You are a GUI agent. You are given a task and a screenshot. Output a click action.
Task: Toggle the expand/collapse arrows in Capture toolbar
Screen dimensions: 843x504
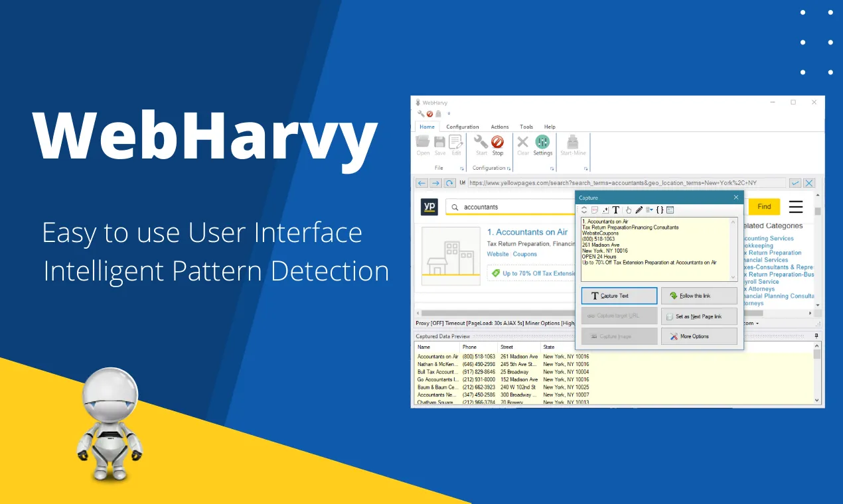pyautogui.click(x=584, y=210)
